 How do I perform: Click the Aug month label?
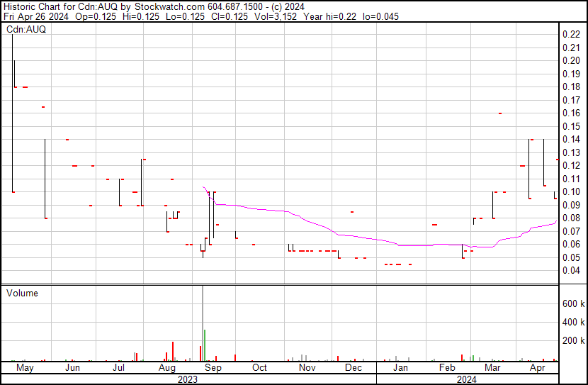pyautogui.click(x=167, y=368)
